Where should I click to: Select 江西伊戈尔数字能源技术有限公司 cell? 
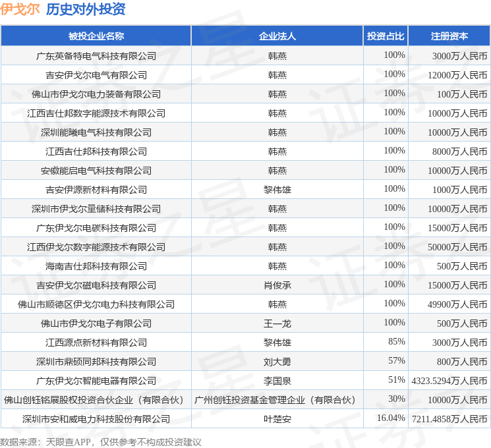(x=96, y=247)
